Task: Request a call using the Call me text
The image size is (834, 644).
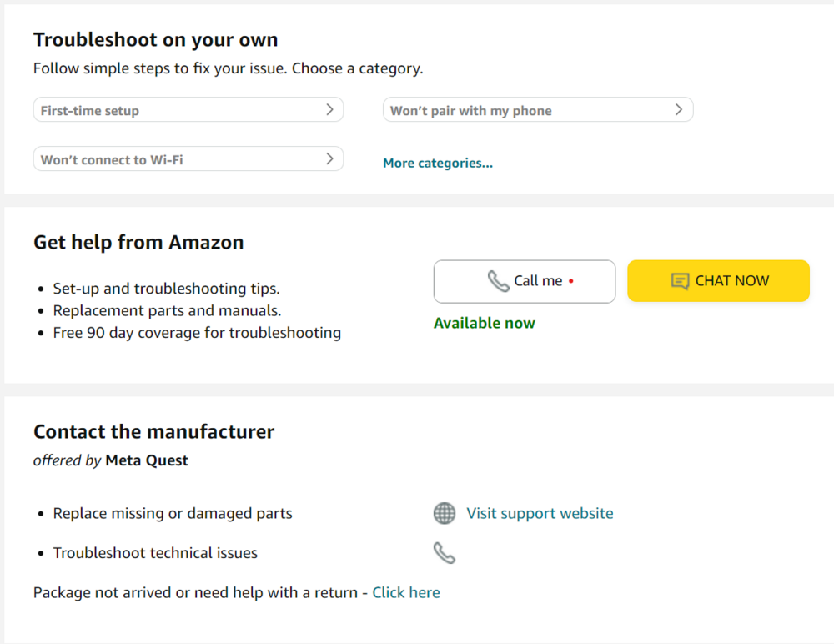Action: (x=538, y=281)
